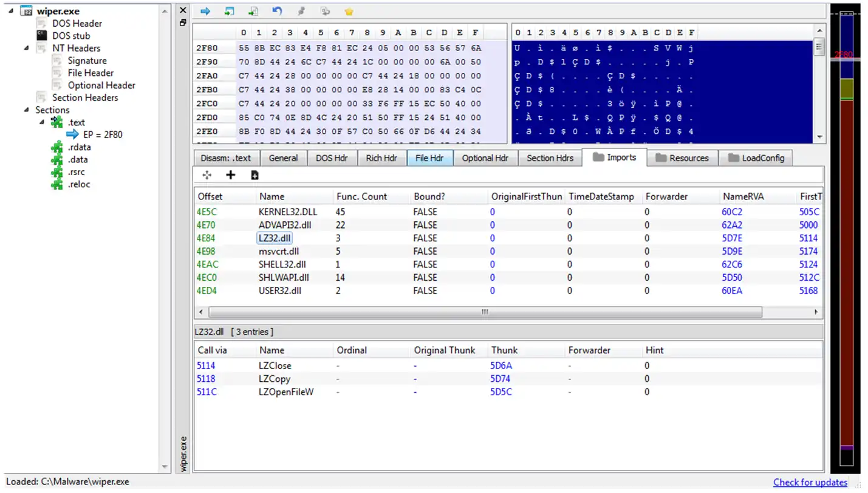This screenshot has width=868, height=493.
Task: Click the plus add icon in Imports panel
Action: pyautogui.click(x=230, y=175)
